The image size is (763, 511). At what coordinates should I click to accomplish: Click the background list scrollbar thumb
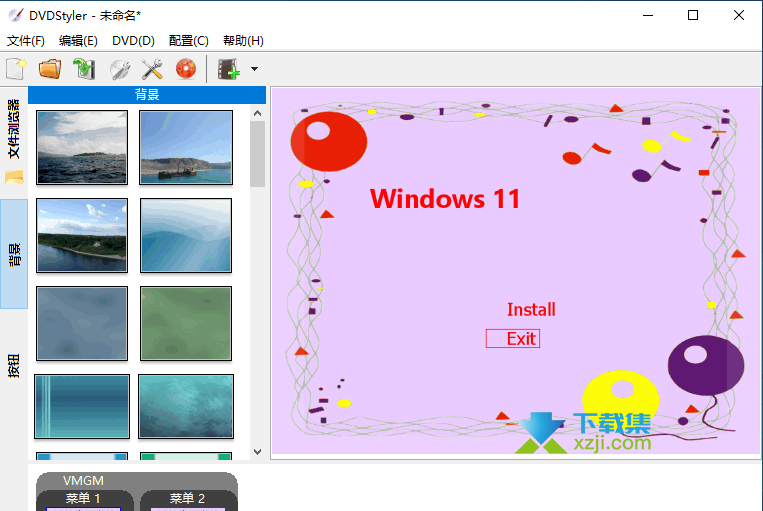coord(258,154)
